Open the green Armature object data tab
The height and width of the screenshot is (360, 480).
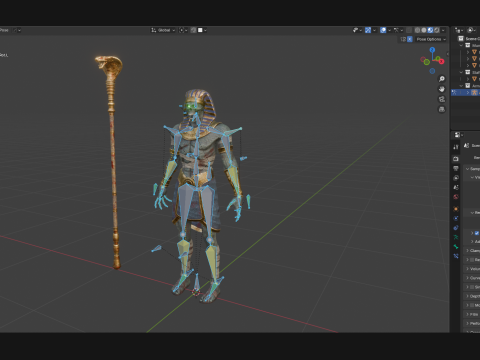456,237
